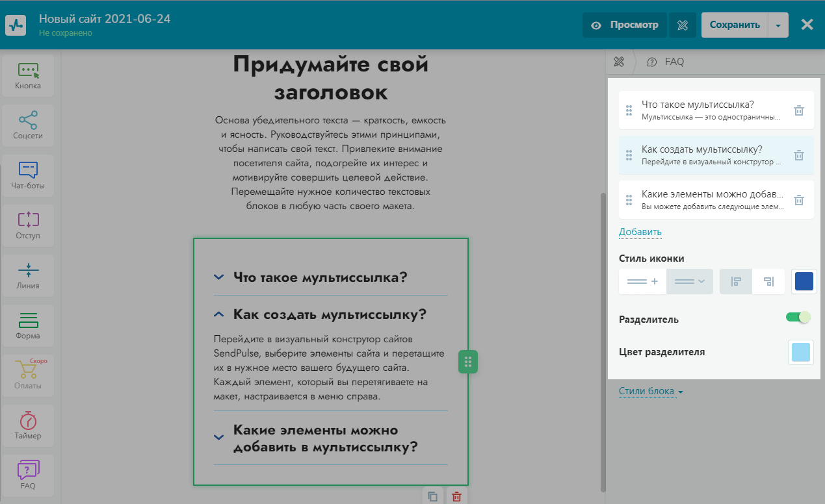
Task: Toggle the Разделитель switch off
Action: point(798,318)
